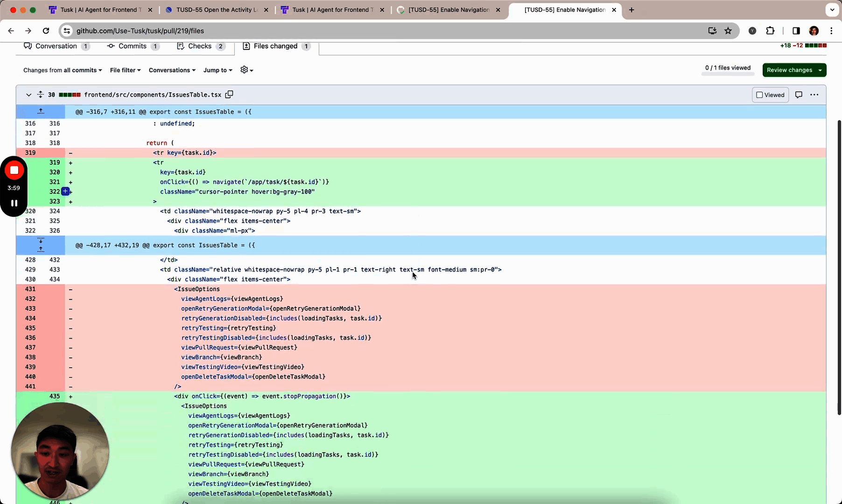
Task: Click the Review changes button
Action: [794, 70]
